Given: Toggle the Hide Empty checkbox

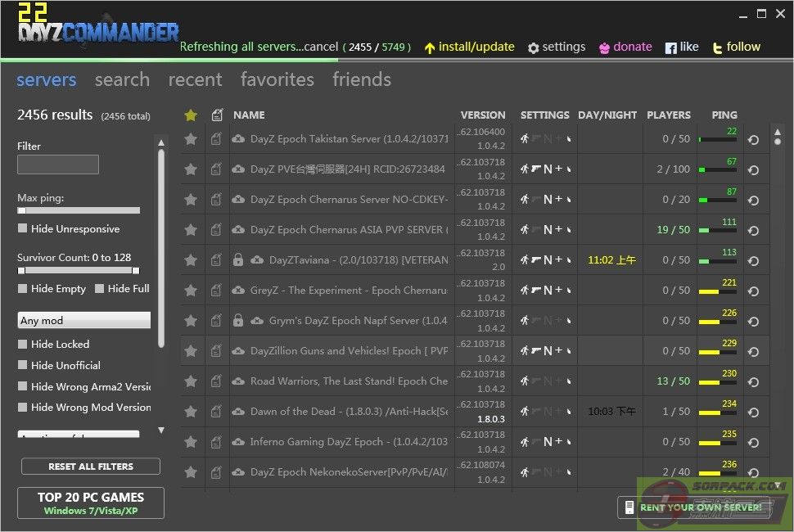Looking at the screenshot, I should [x=23, y=289].
